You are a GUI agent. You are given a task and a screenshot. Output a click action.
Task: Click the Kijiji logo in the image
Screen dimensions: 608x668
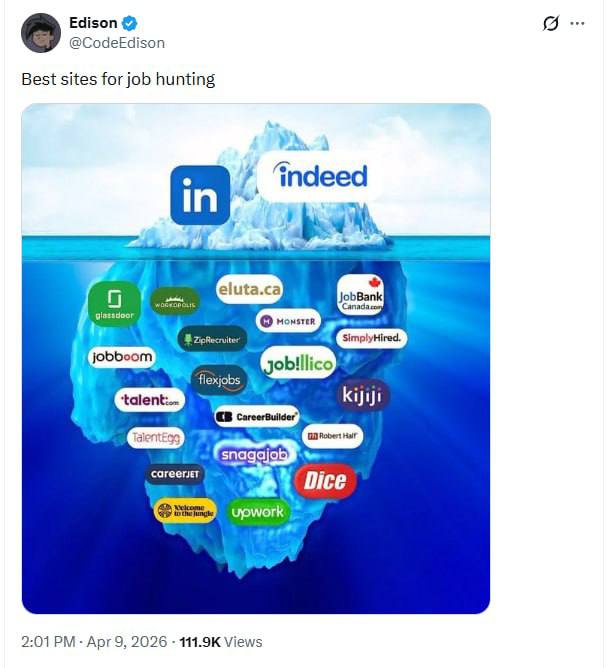[364, 395]
